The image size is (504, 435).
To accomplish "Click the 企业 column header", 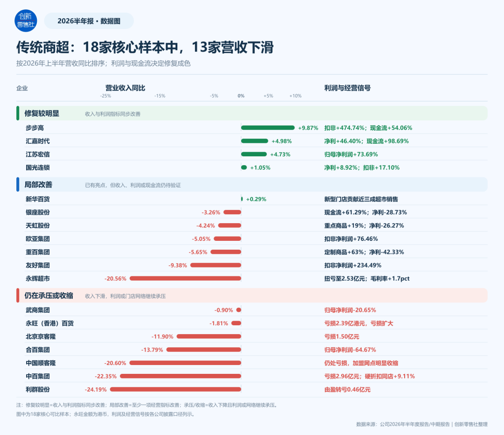I will pyautogui.click(x=22, y=88).
